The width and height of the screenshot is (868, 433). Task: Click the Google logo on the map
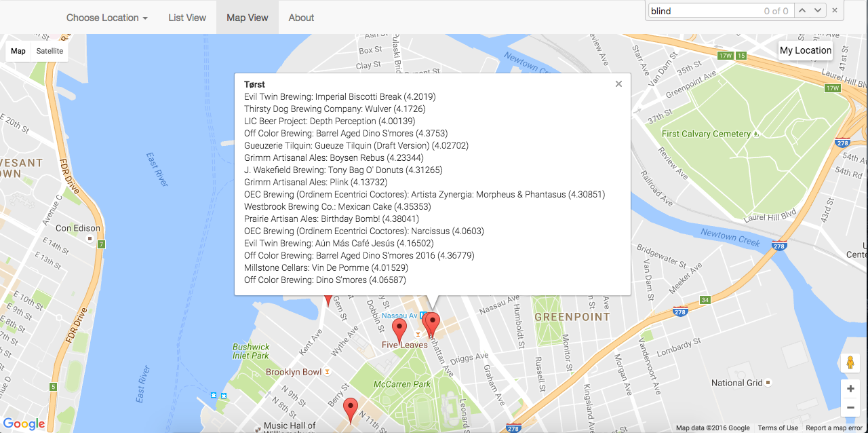(x=24, y=423)
